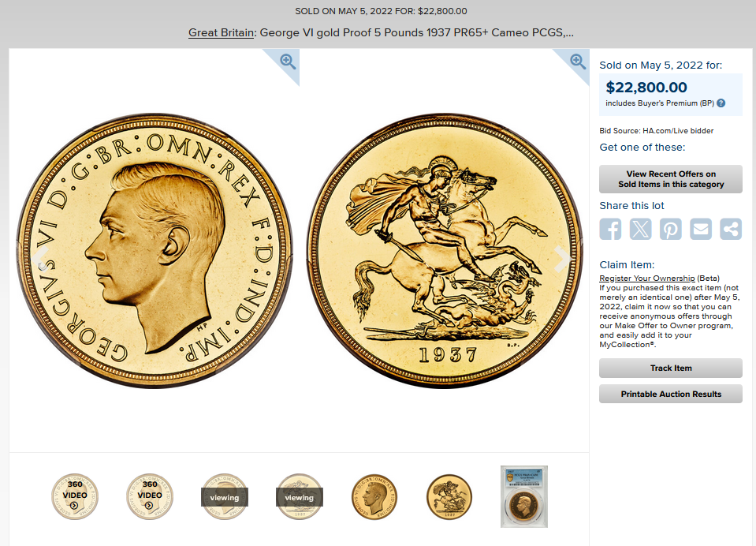Viewport: 756px width, 546px height.
Task: Open generic share options icon
Action: pos(731,229)
